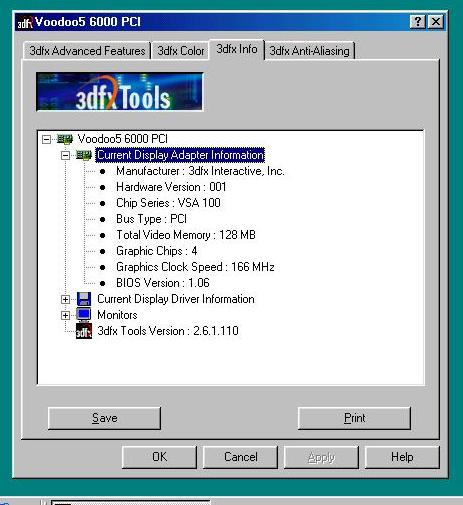
Task: Confirm with the OK button
Action: point(159,457)
